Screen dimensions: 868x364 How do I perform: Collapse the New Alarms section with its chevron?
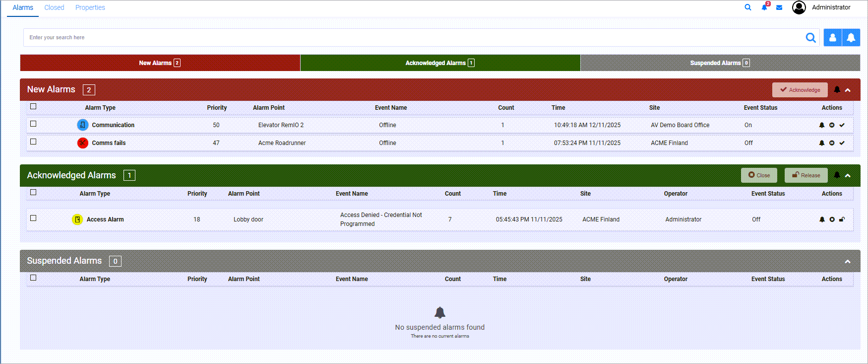[x=848, y=90]
